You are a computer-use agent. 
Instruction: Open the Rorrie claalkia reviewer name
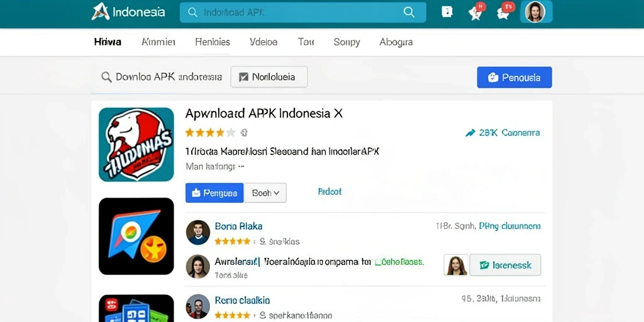[242, 301]
